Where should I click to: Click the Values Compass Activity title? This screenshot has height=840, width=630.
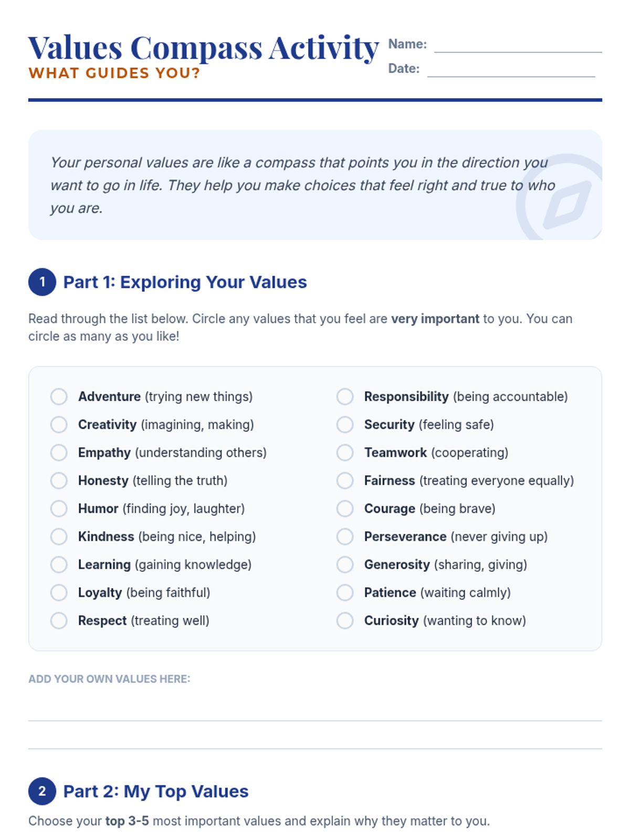point(203,48)
